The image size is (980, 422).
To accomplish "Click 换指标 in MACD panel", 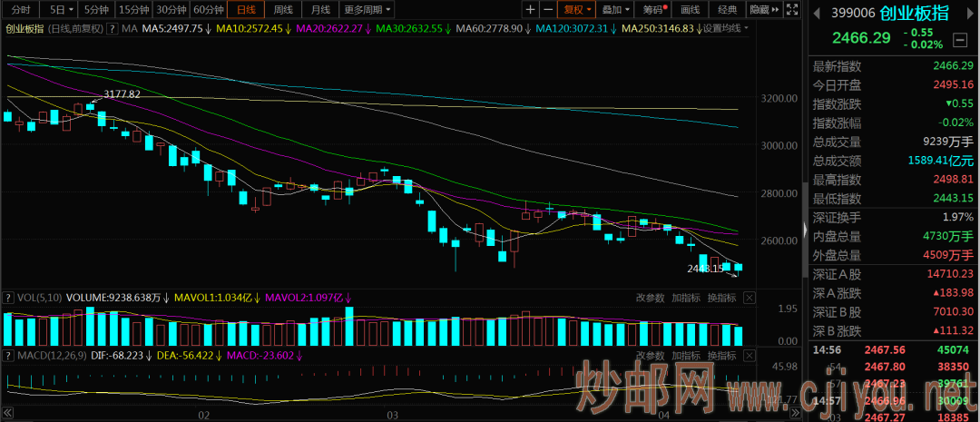I will click(722, 356).
